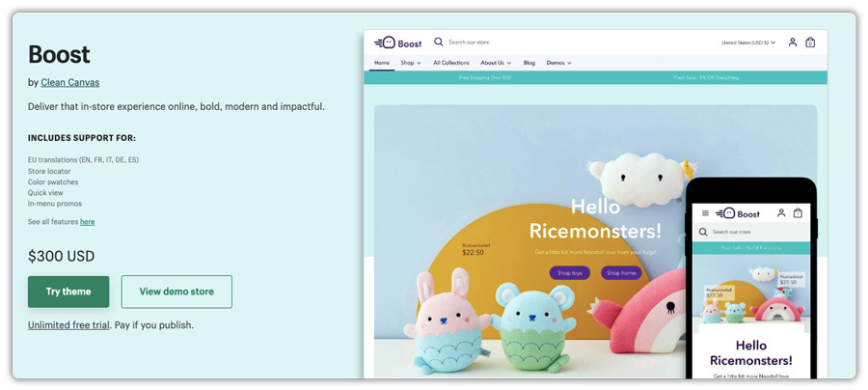This screenshot has height=390, width=868.
Task: Click the 'Color swatches' feature text
Action: [53, 182]
